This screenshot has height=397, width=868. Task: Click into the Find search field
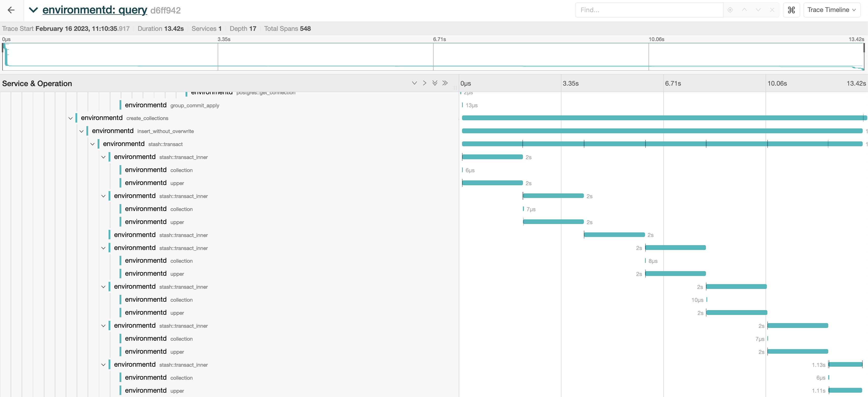coord(649,10)
